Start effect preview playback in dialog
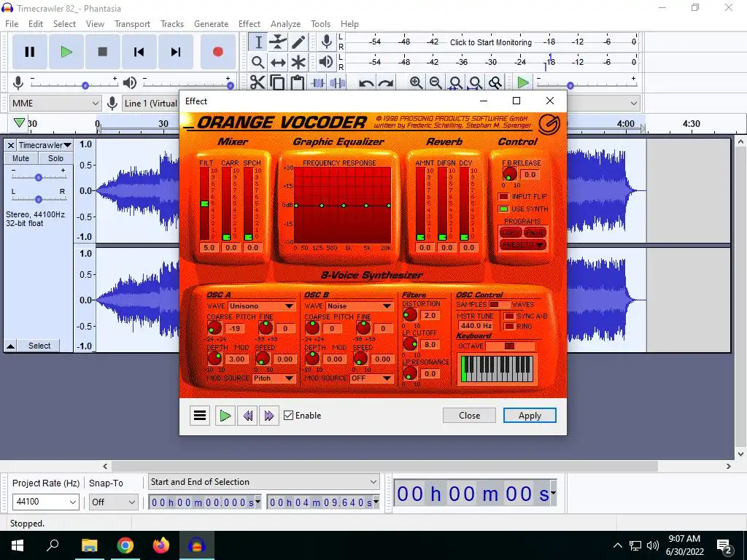The width and height of the screenshot is (747, 560). [x=225, y=416]
